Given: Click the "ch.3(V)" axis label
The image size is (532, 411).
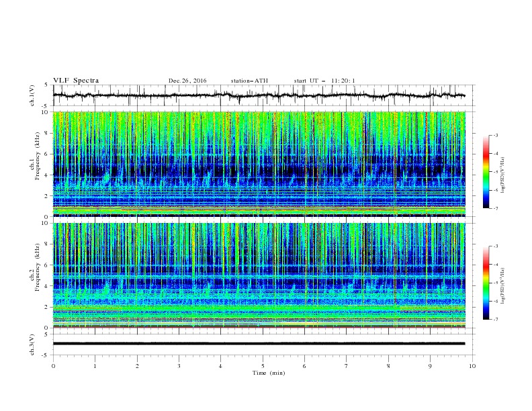Looking at the screenshot, I should pos(32,345).
